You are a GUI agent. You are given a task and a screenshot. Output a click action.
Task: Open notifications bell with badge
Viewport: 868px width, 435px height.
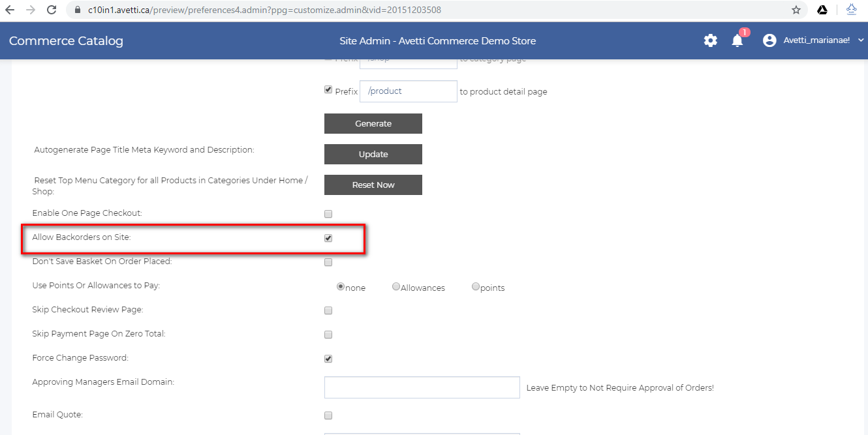click(x=737, y=40)
